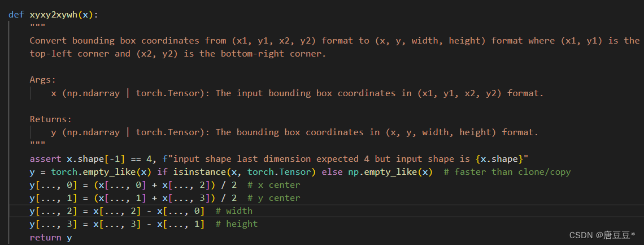This screenshot has height=245, width=644.
Task: Click the Returns description line beginning with y
Action: click(294, 132)
